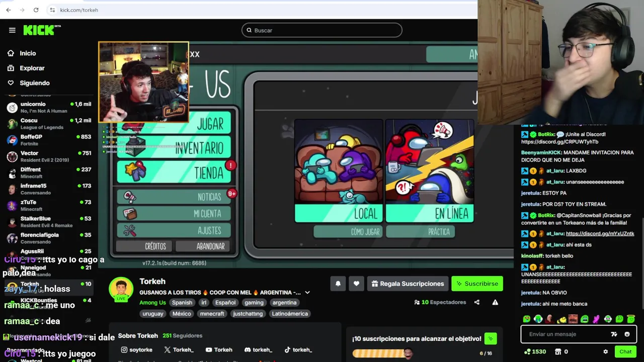Open the Torkeh_ X profile link
Image resolution: width=644 pixels, height=362 pixels.
pos(179,350)
